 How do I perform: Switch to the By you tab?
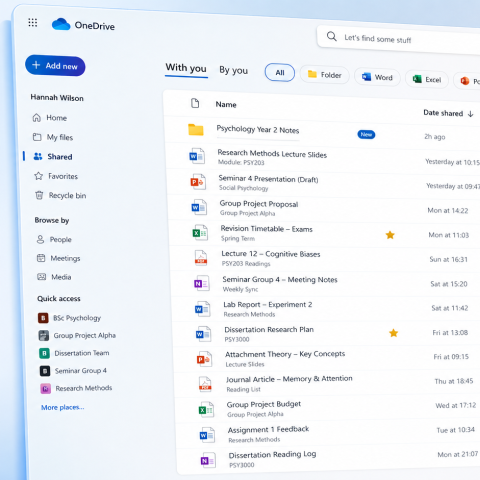[233, 70]
